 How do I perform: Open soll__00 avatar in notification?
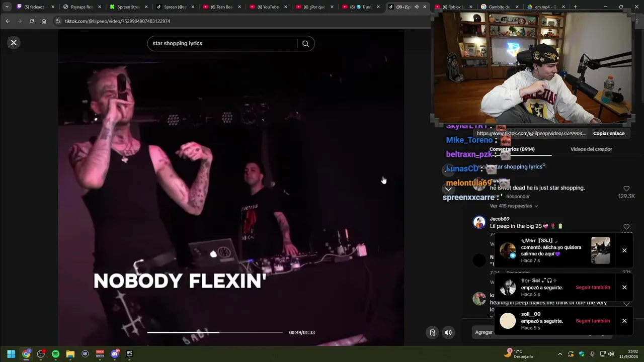(508, 321)
